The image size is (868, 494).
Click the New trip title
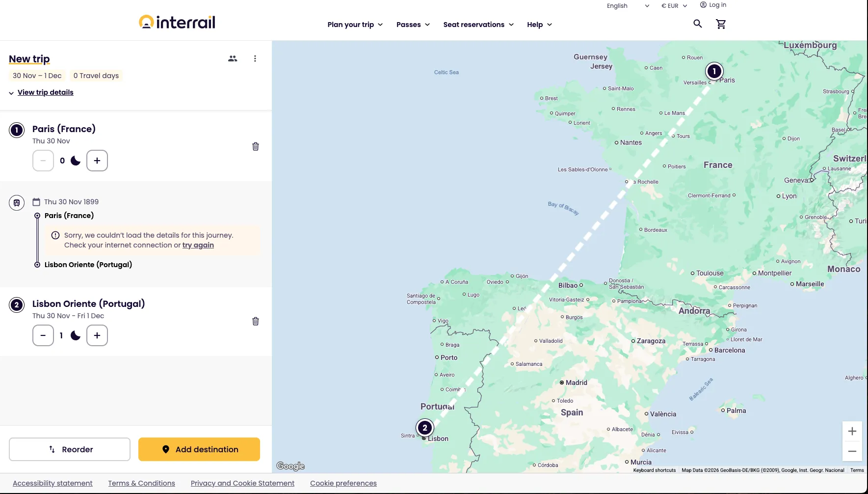coord(29,59)
